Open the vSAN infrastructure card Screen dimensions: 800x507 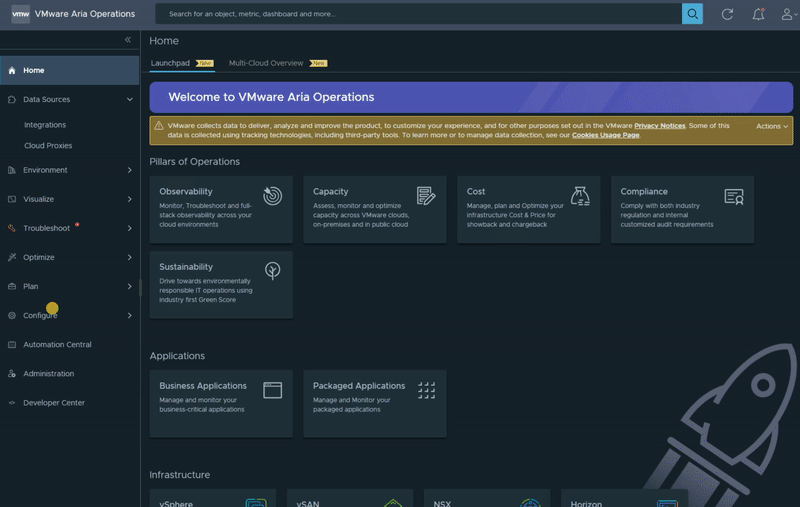[x=350, y=498]
